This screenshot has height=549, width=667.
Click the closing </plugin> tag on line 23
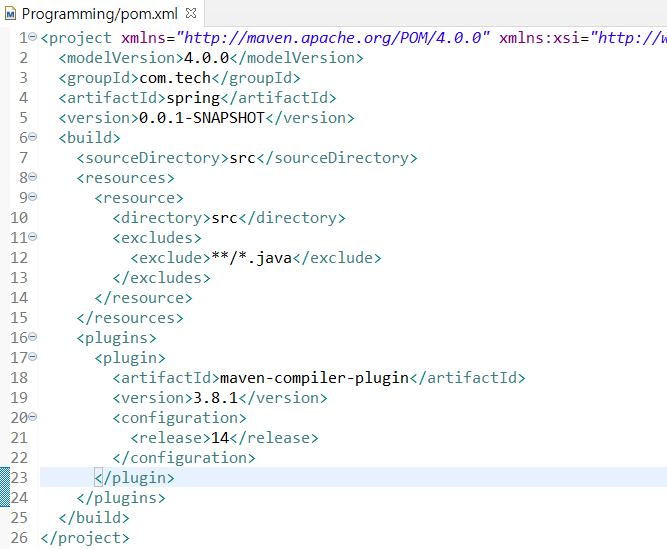click(x=134, y=478)
